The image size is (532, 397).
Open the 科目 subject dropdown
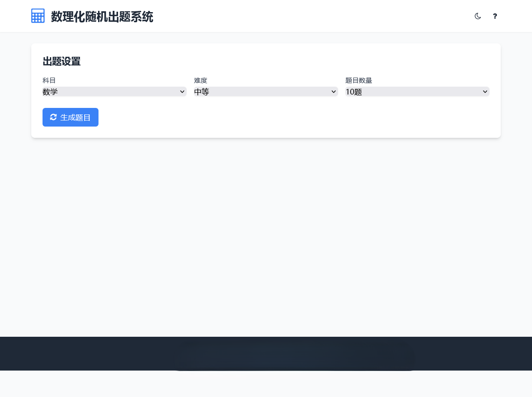(114, 91)
